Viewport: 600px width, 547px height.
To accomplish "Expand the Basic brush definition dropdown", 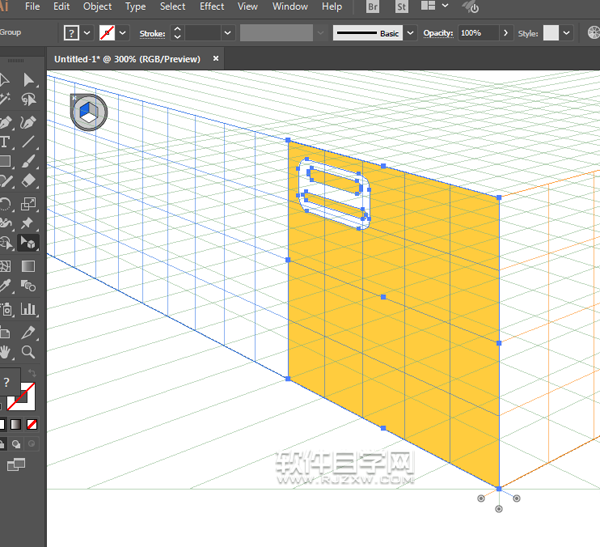I will point(408,33).
